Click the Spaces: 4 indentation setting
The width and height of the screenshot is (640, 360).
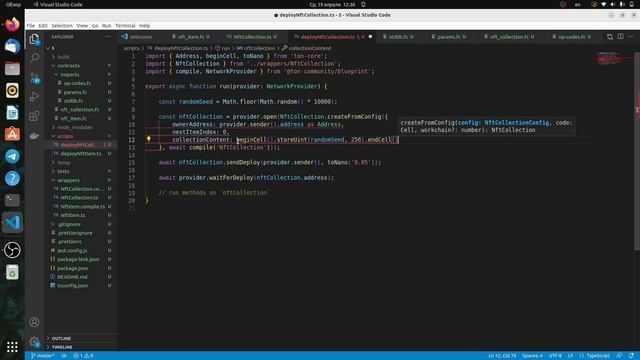tap(532, 356)
